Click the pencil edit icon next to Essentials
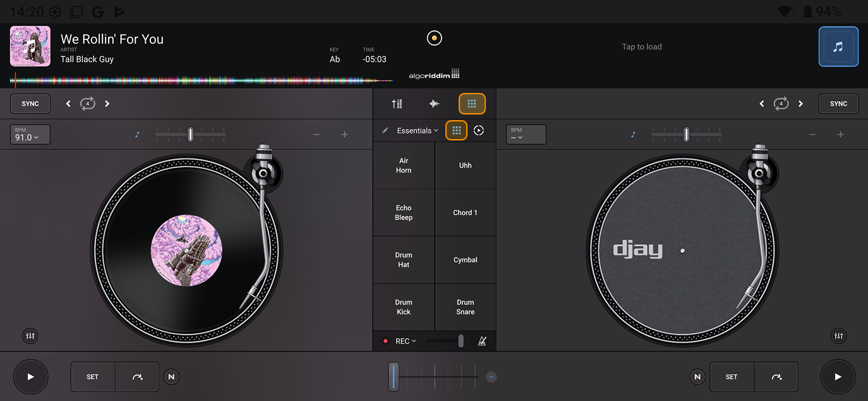 pos(385,130)
